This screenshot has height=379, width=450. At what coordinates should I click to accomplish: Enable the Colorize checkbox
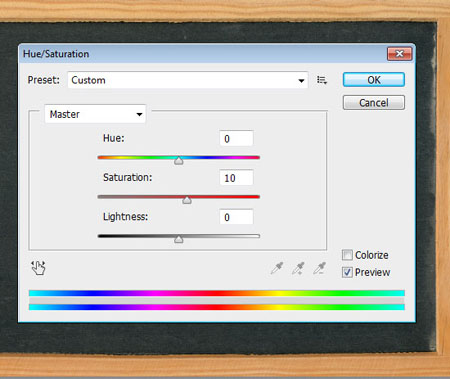click(x=347, y=255)
